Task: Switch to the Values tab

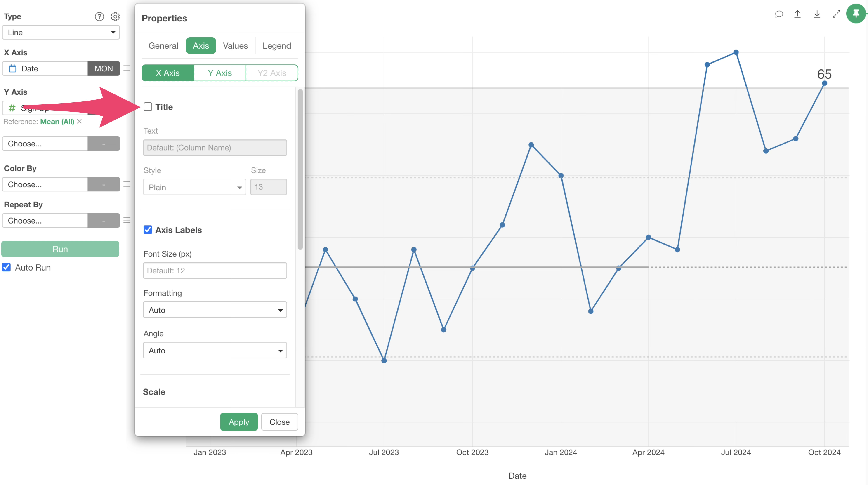Action: pyautogui.click(x=235, y=46)
